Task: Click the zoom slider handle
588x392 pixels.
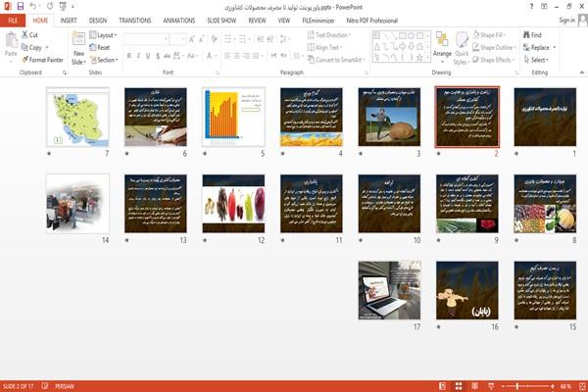Action: coord(517,386)
